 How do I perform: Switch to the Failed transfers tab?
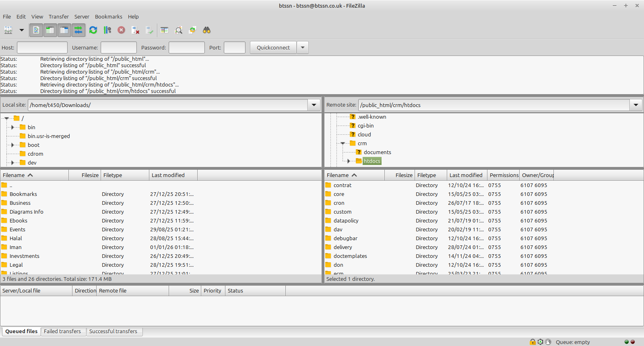pos(62,332)
